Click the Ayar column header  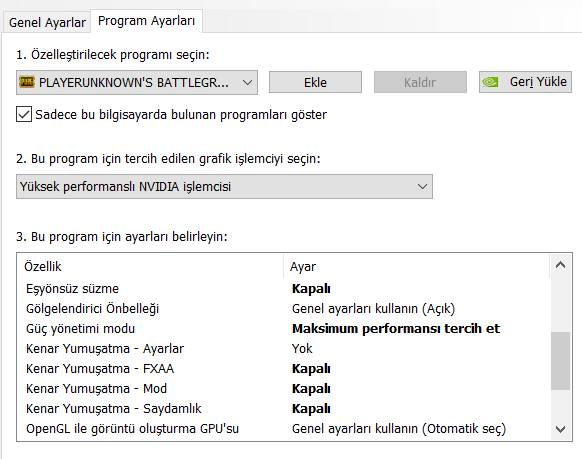click(x=416, y=266)
